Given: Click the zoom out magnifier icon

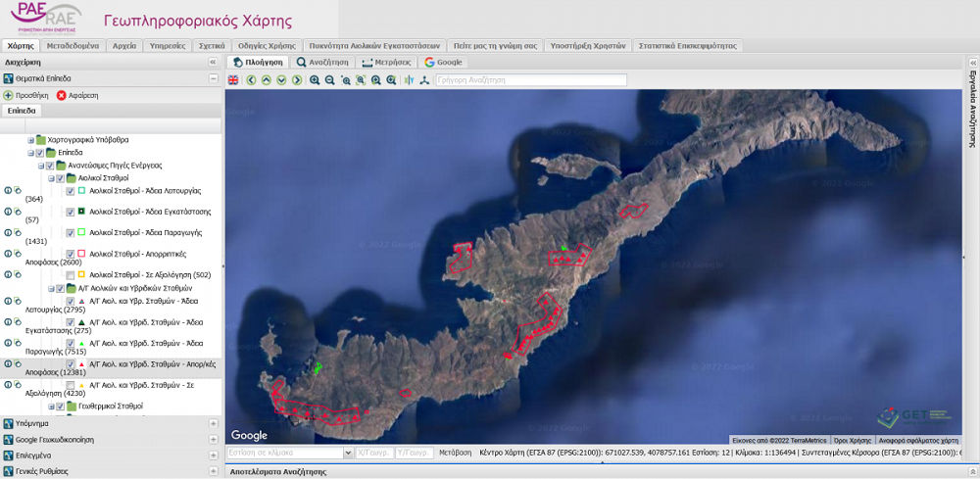Looking at the screenshot, I should click(330, 80).
